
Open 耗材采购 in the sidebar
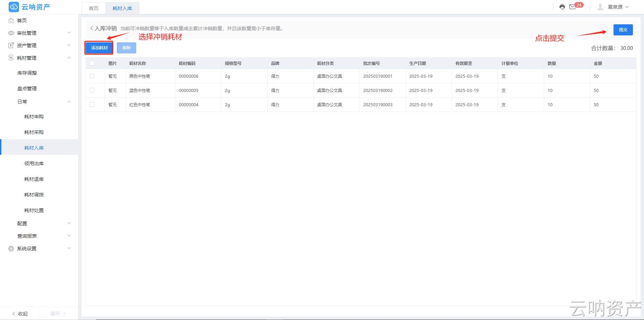pos(34,132)
